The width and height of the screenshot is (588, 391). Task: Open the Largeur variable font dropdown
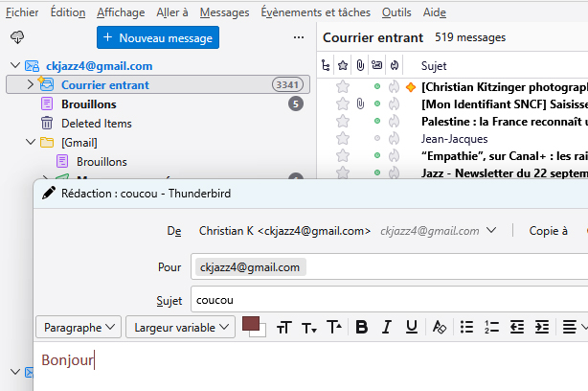point(181,327)
